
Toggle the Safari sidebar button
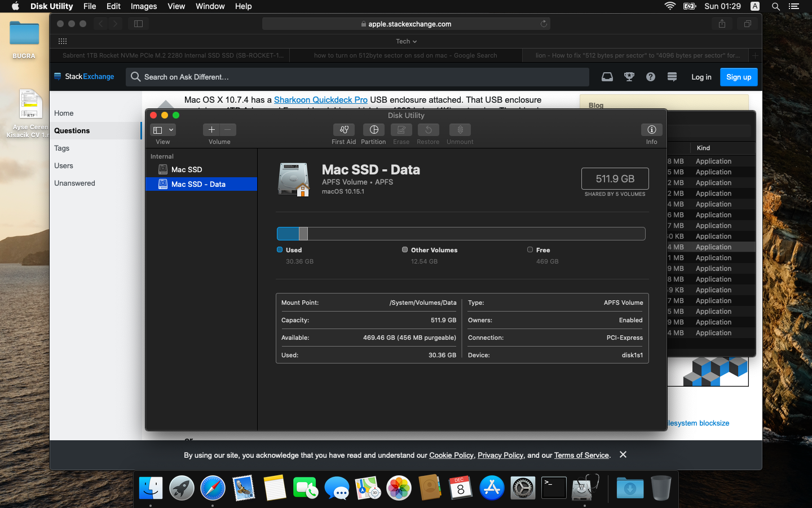[x=138, y=24]
